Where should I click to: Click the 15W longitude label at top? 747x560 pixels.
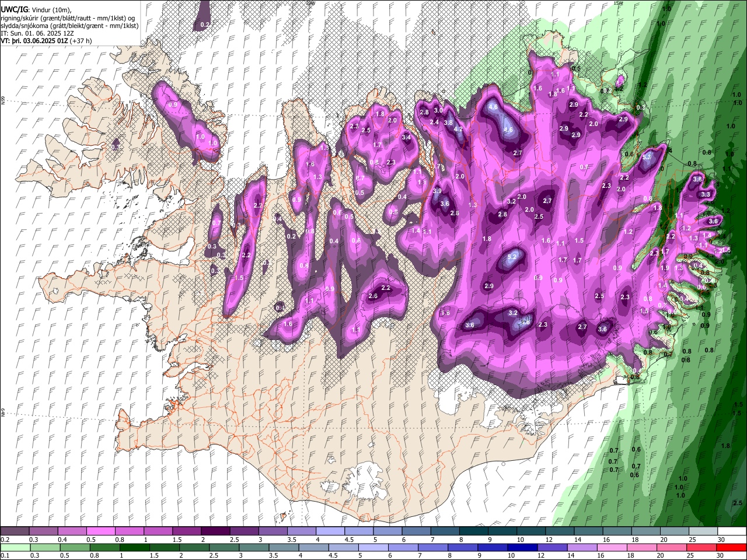pyautogui.click(x=619, y=3)
